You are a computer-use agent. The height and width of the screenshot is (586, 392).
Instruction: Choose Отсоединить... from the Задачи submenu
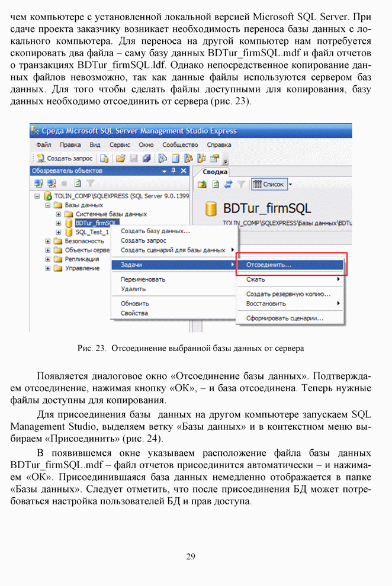tap(269, 265)
